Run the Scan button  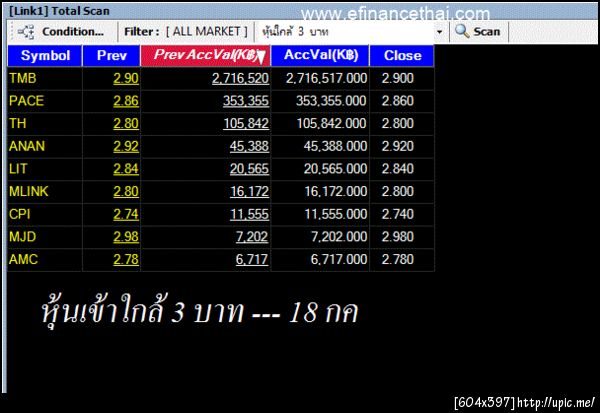click(478, 32)
